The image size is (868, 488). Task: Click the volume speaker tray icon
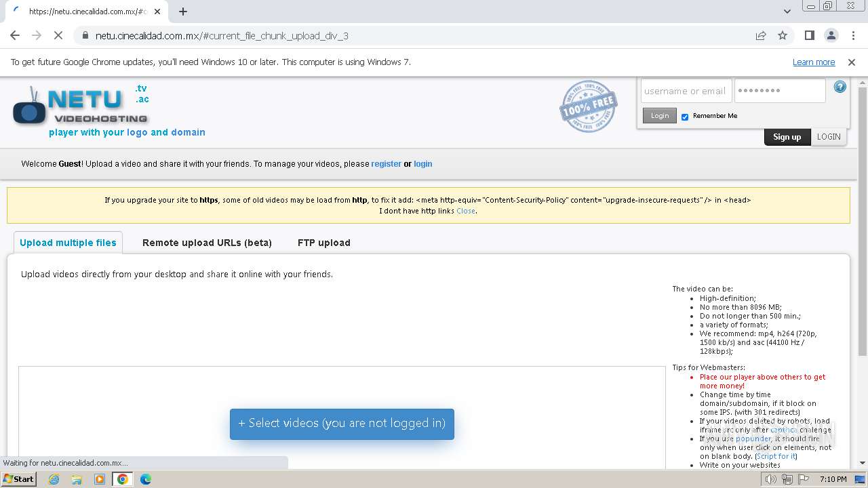tap(770, 479)
